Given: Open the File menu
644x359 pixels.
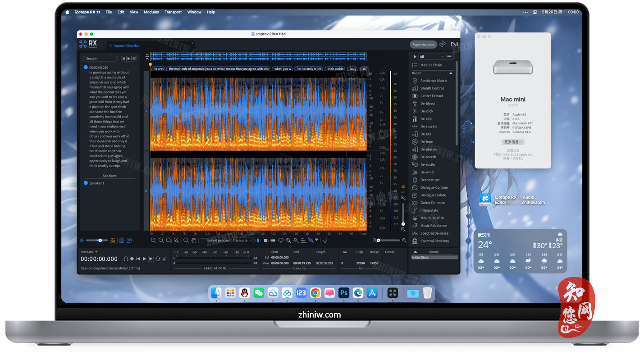Looking at the screenshot, I should pyautogui.click(x=109, y=12).
